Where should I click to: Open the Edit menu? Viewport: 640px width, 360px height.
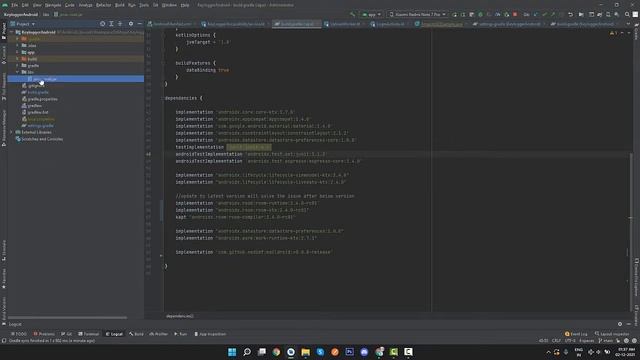[25, 5]
